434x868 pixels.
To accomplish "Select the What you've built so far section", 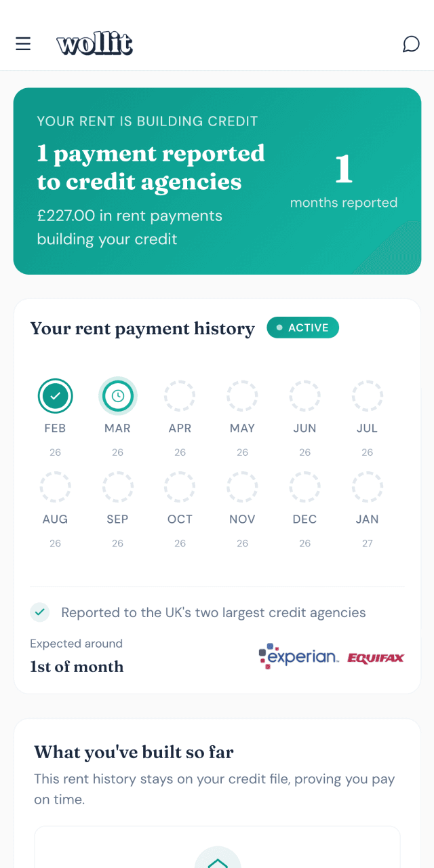I will pyautogui.click(x=134, y=752).
